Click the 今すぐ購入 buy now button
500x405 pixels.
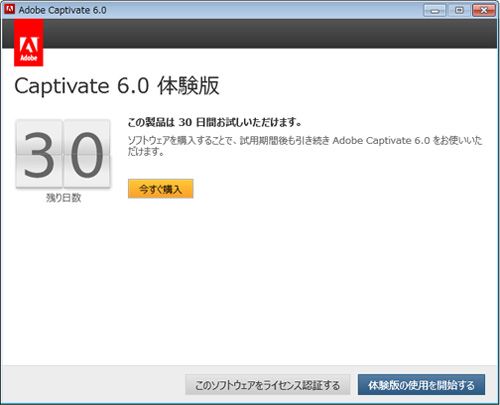160,189
